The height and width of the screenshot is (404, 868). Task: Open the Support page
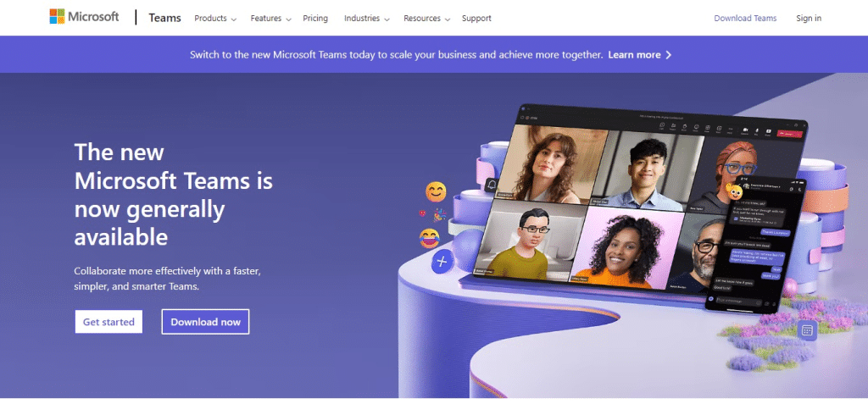coord(476,19)
